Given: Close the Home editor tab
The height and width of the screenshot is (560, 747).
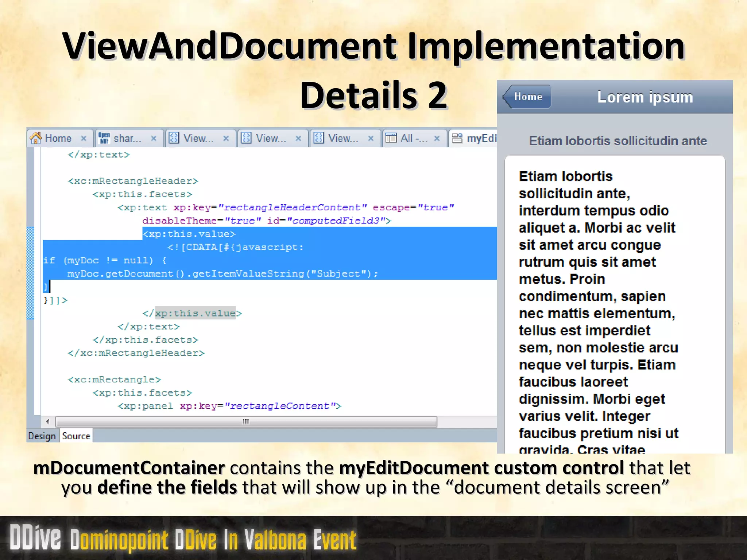Looking at the screenshot, I should (x=84, y=139).
